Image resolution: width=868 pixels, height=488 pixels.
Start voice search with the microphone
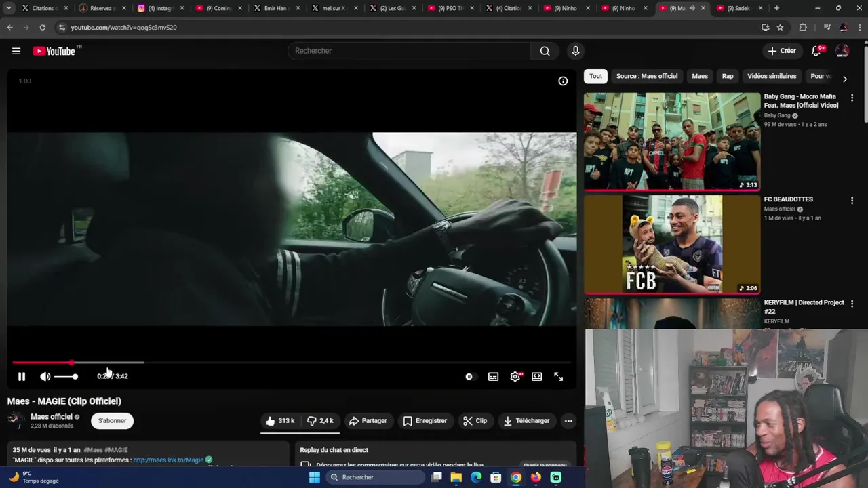(576, 51)
